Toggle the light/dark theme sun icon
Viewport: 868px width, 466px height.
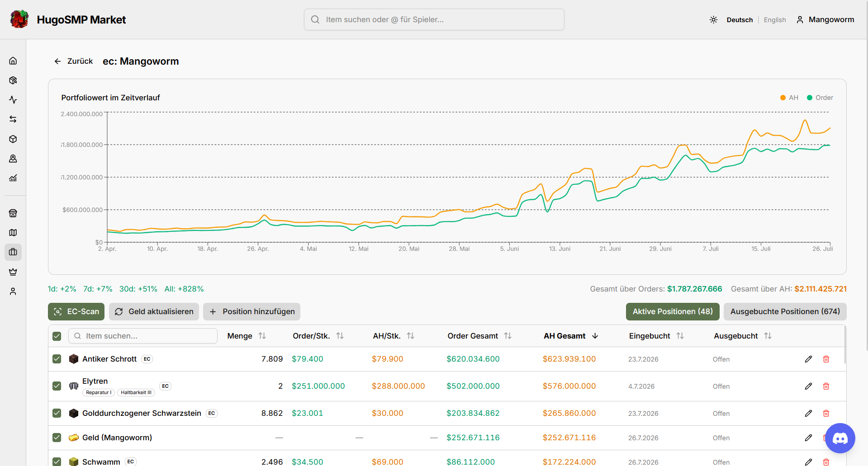coord(713,20)
